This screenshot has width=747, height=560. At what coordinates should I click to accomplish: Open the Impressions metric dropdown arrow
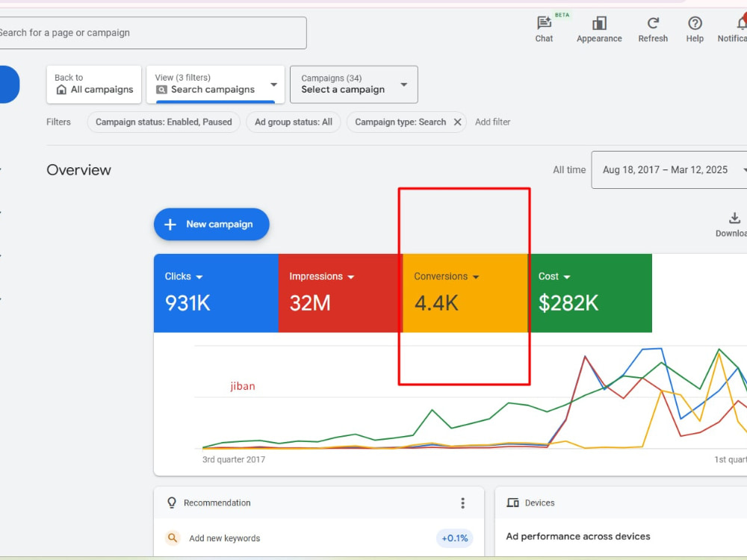pos(350,277)
